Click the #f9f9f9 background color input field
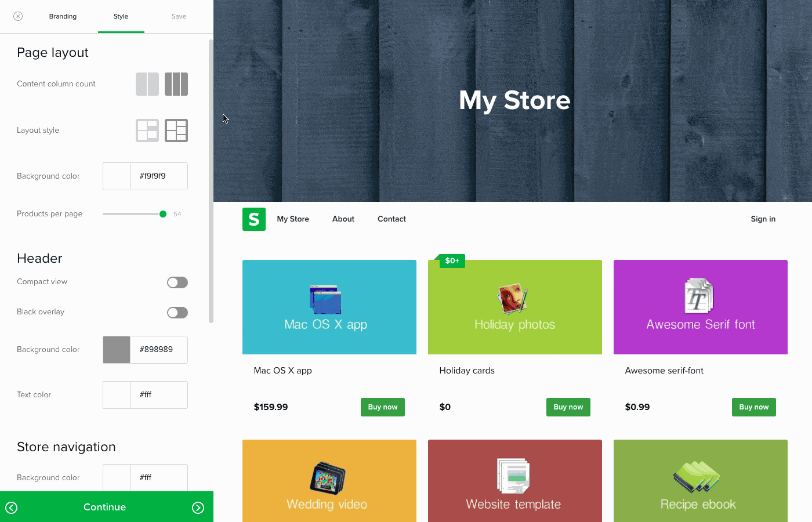812x522 pixels. (158, 176)
